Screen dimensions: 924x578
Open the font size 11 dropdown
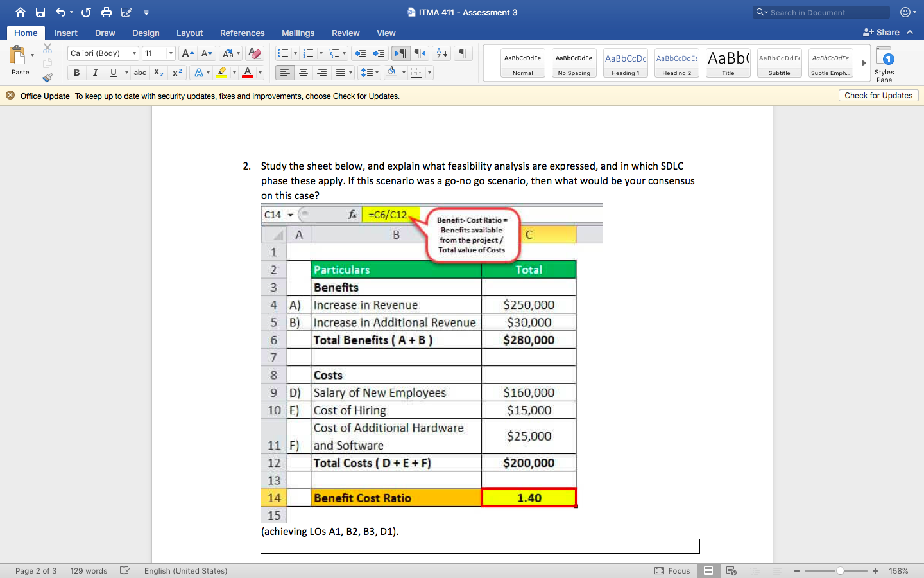tap(171, 53)
